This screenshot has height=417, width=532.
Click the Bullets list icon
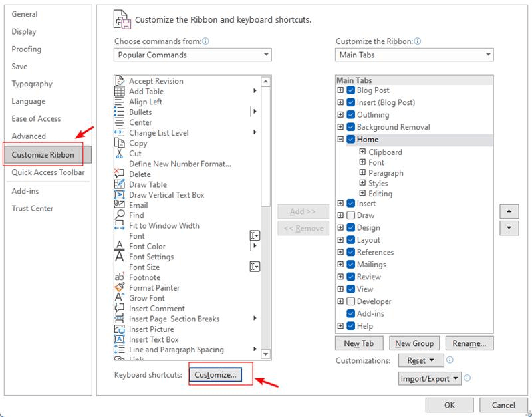pos(120,112)
